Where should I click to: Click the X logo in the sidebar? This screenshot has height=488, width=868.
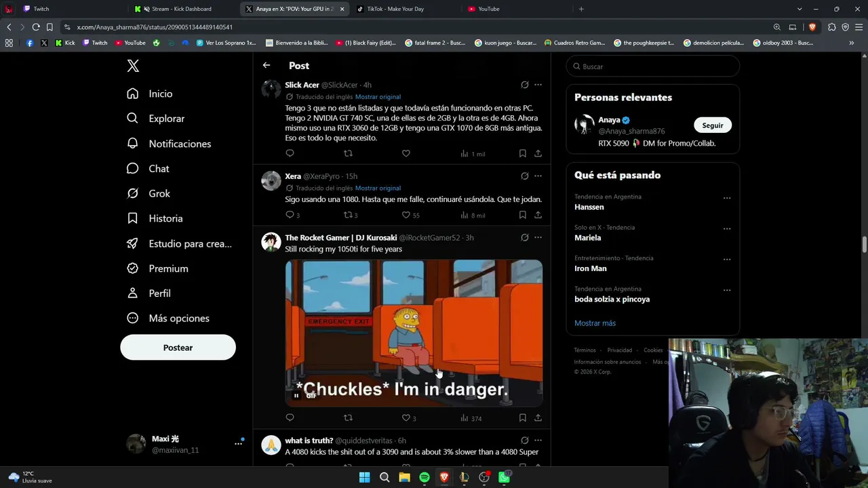pyautogui.click(x=133, y=66)
